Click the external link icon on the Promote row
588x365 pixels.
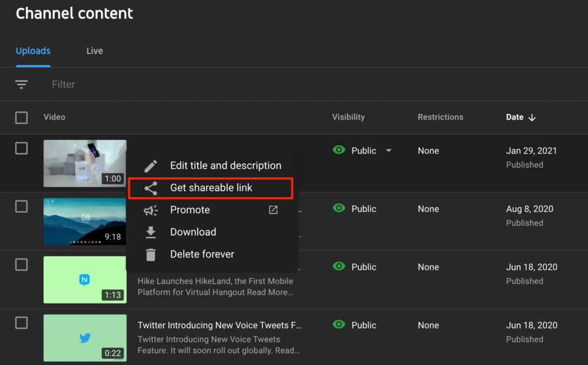(x=272, y=210)
